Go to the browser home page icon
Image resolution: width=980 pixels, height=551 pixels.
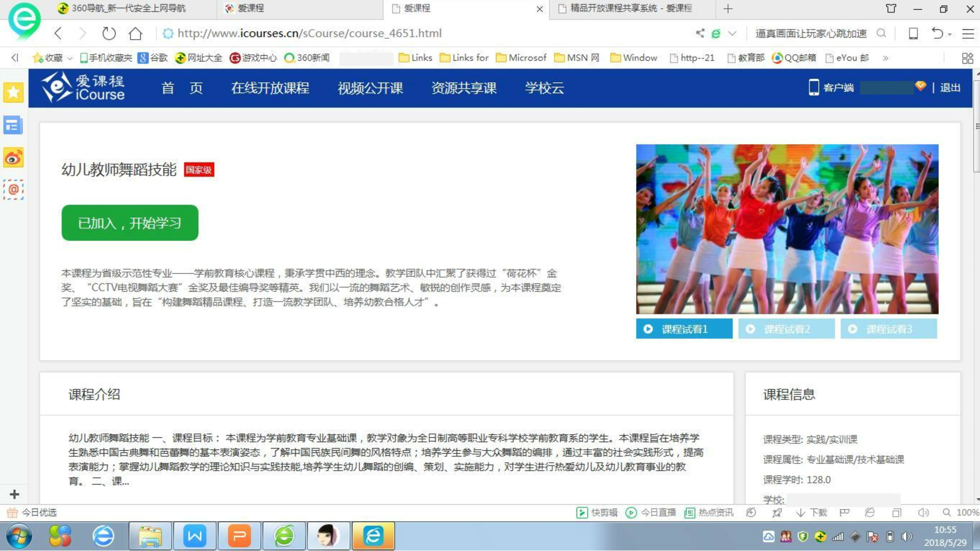[135, 34]
